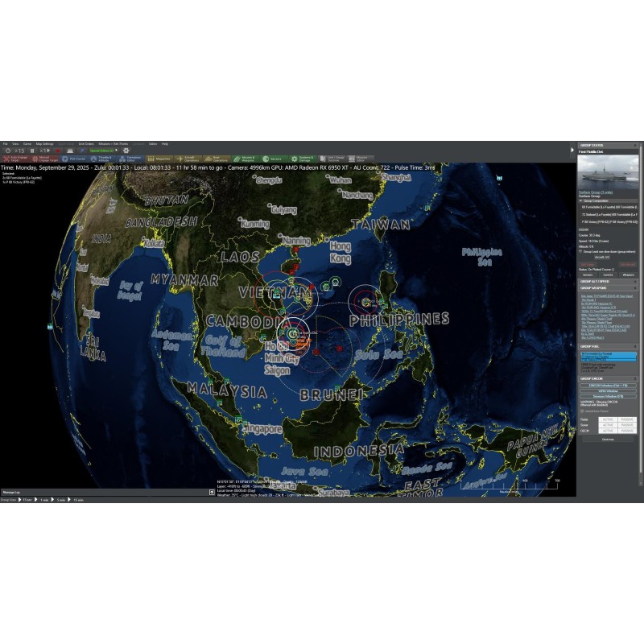Viewport: 644px width, 644px height.
Task: Click the EMCON Window button
Action: pos(608,385)
